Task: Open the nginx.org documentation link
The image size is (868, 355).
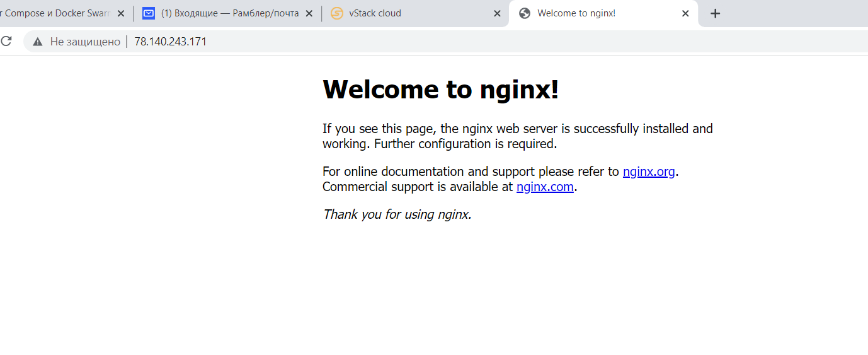Action: 649,172
